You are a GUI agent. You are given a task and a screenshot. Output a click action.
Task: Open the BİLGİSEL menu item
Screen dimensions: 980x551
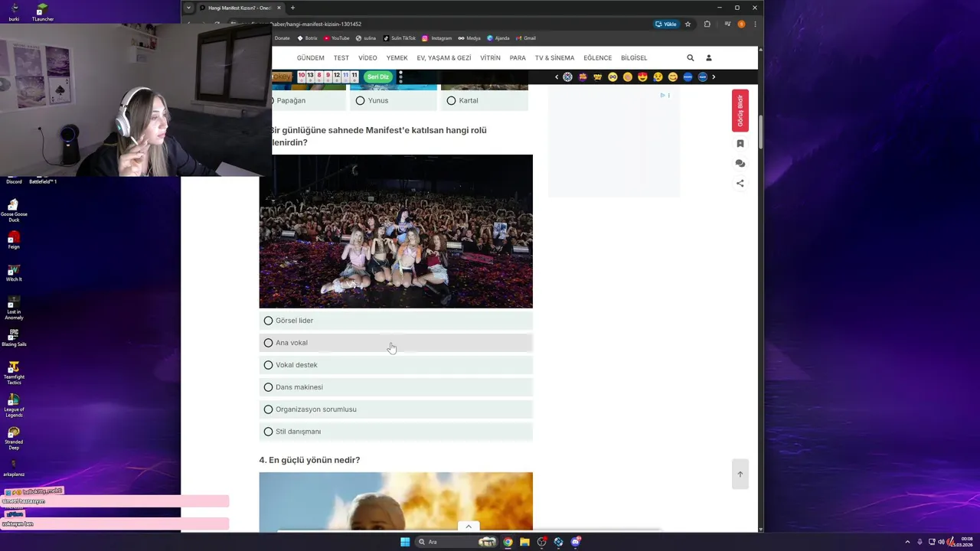pos(634,57)
